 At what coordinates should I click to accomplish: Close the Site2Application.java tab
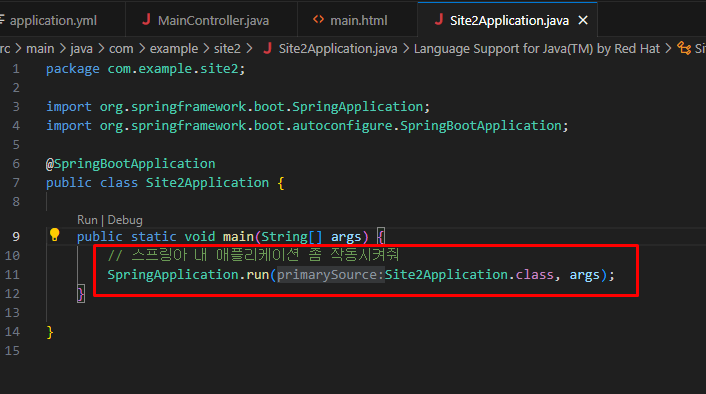[x=583, y=20]
